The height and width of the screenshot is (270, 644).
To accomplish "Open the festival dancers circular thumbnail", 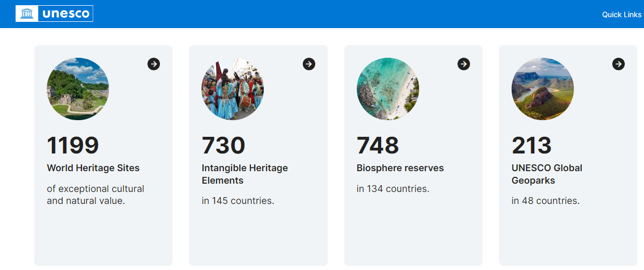I will [233, 89].
